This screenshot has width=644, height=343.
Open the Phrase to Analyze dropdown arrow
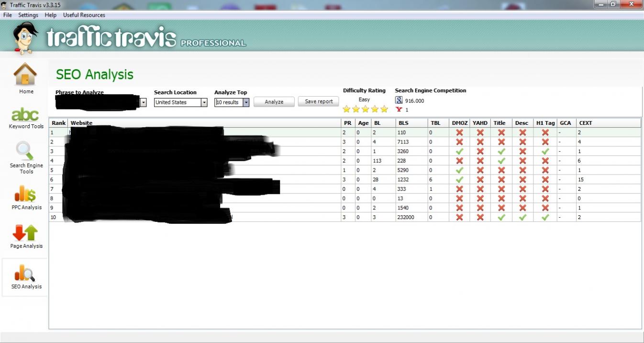143,102
